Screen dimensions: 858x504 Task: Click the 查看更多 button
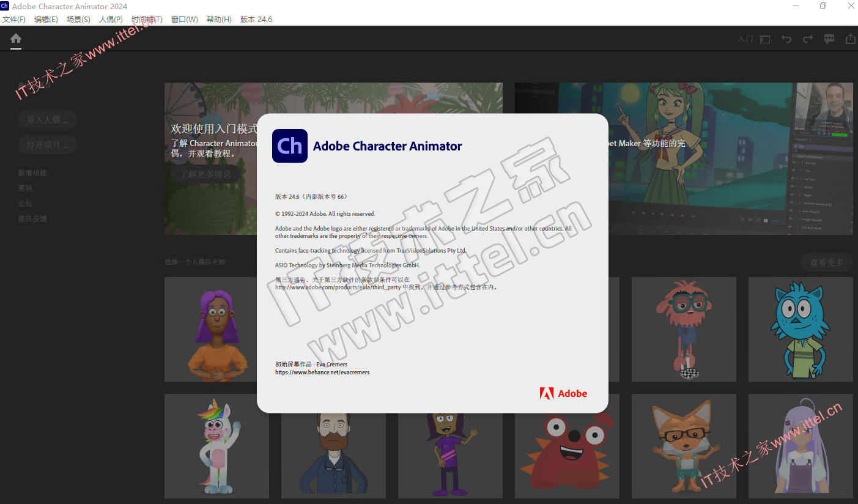(827, 262)
